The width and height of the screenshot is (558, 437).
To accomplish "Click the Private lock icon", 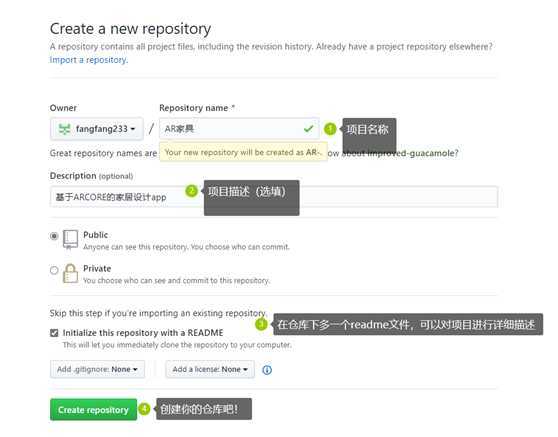I will pos(70,273).
